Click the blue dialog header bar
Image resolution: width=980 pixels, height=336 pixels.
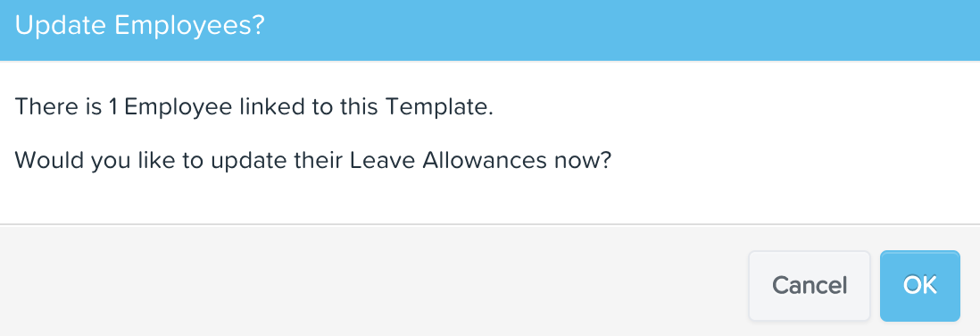[x=490, y=30]
